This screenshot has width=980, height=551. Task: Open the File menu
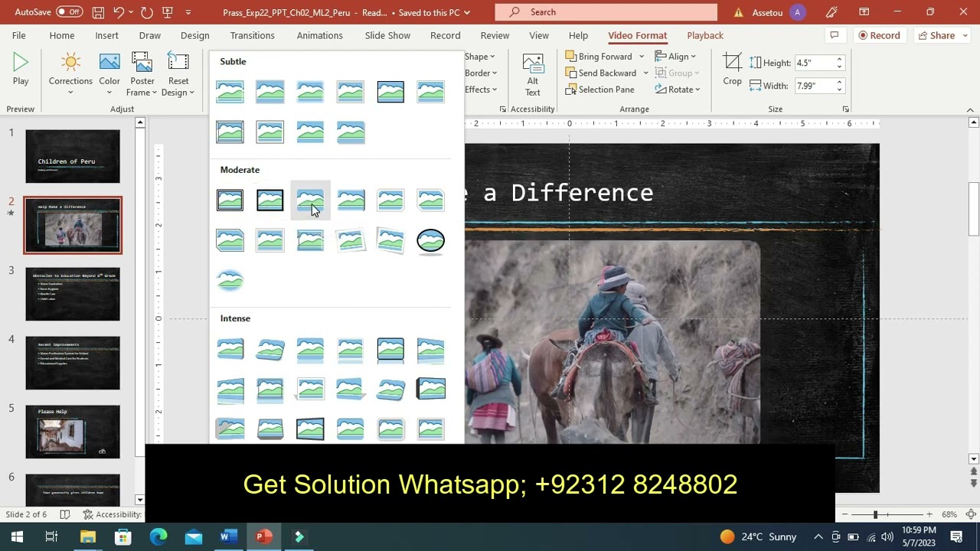[18, 35]
